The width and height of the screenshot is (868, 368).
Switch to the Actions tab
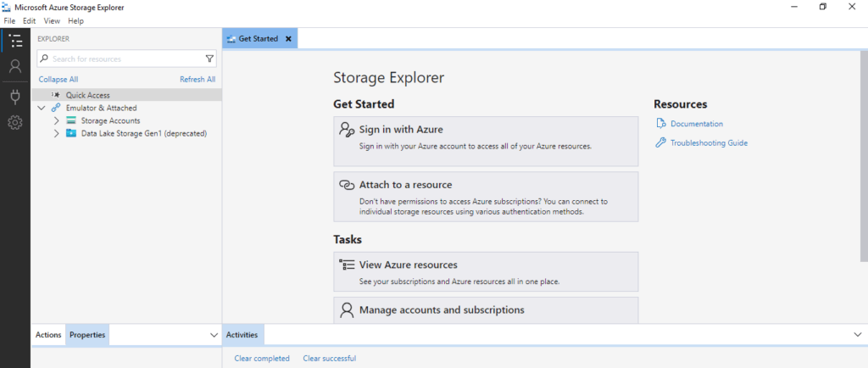point(48,335)
